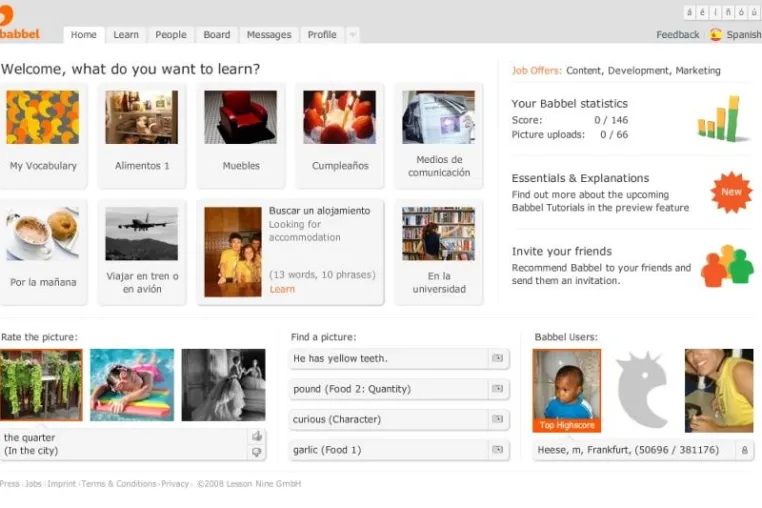The image size is (762, 508).
Task: Click Learn link for Buscar un alojamiento
Action: tap(282, 289)
